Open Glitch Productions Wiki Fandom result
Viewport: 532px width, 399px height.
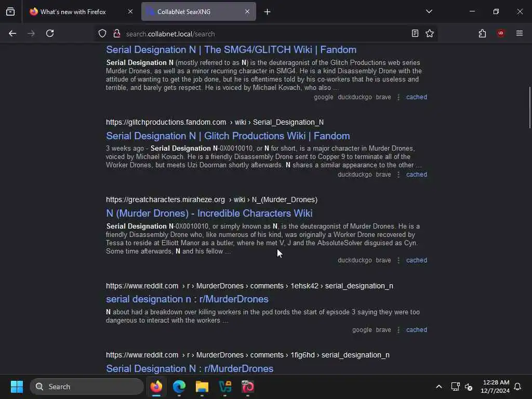coord(228,136)
